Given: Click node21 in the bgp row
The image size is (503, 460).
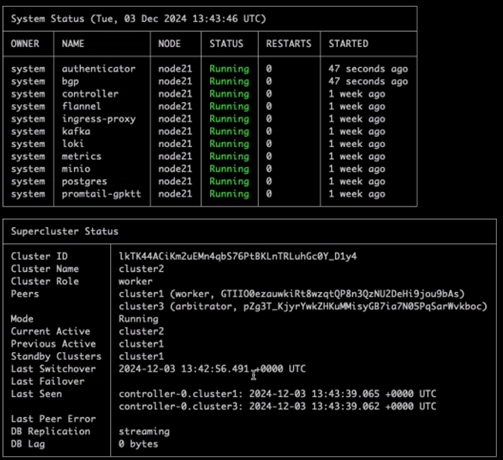Looking at the screenshot, I should click(175, 81).
